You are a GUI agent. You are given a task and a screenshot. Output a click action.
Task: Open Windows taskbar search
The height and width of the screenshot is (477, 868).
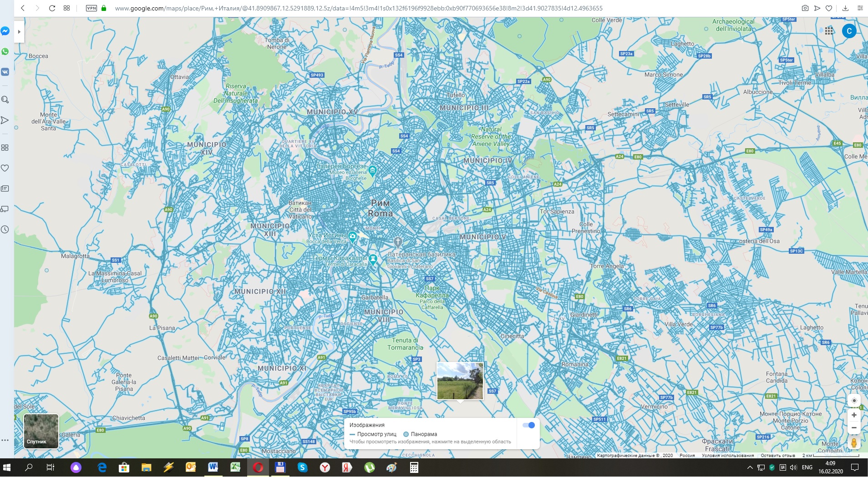click(29, 467)
